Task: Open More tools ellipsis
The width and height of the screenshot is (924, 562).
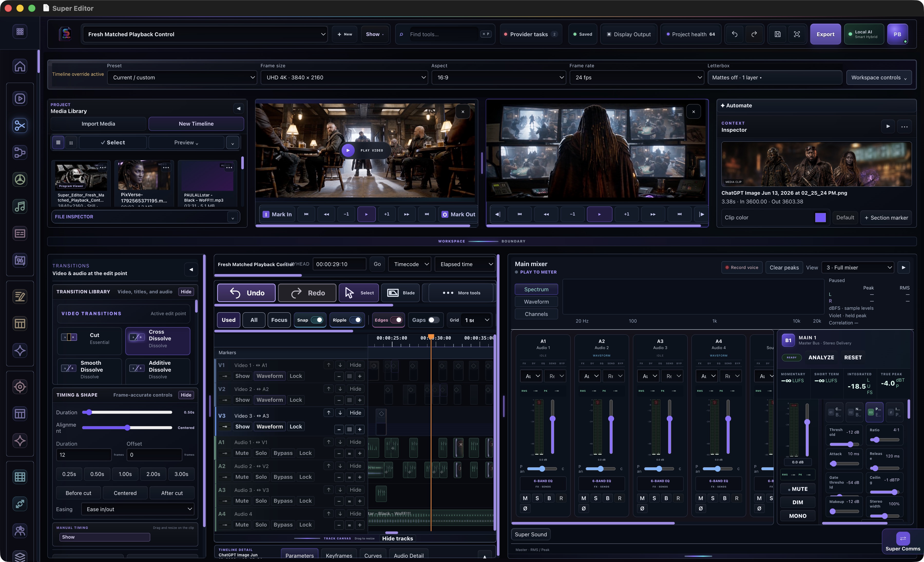Action: (461, 293)
